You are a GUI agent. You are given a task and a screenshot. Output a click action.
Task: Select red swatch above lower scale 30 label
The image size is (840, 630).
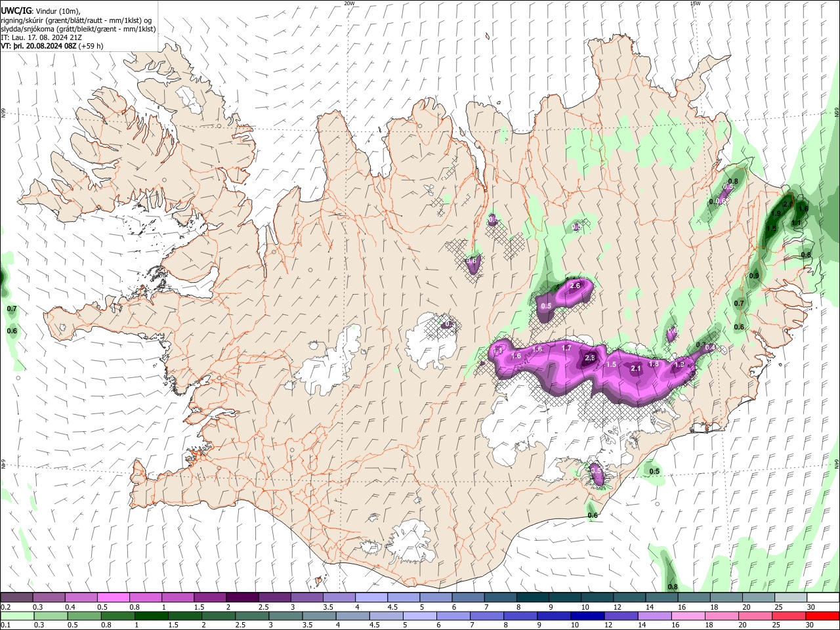pos(823,616)
